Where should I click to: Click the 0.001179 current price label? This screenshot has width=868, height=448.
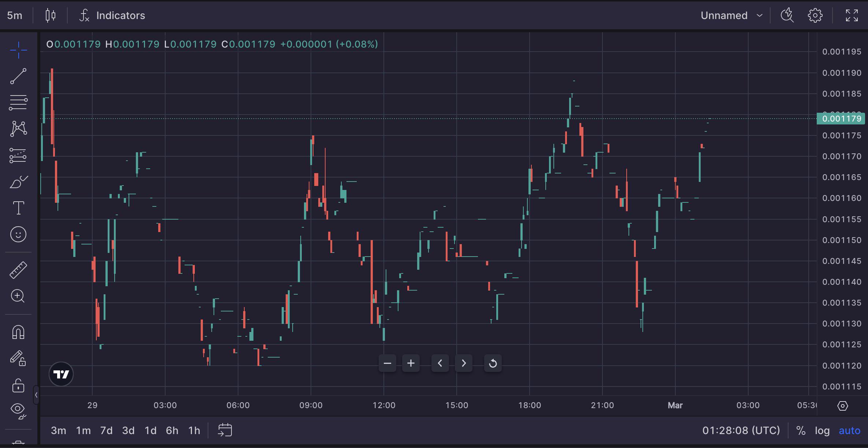[x=841, y=119]
